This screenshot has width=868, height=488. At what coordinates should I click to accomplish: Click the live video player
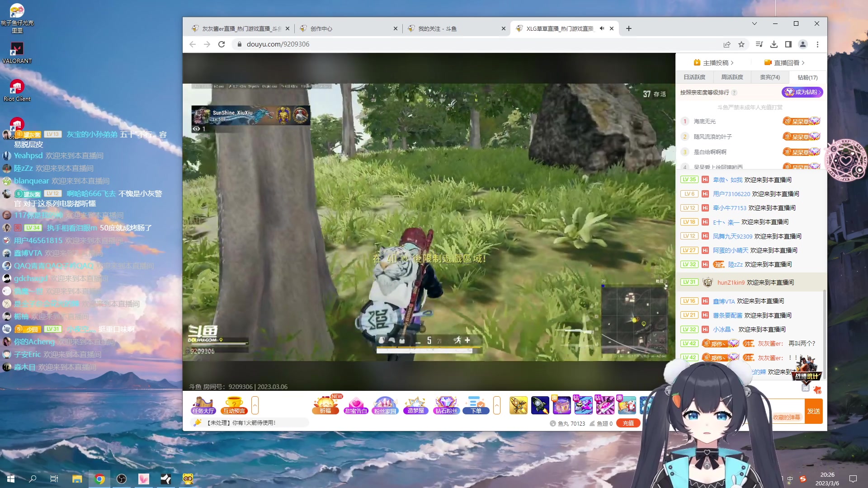coord(429,222)
